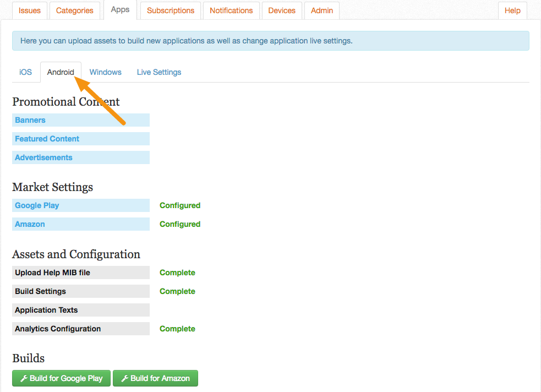The height and width of the screenshot is (392, 541).
Task: Switch to the Categories tab
Action: click(74, 10)
